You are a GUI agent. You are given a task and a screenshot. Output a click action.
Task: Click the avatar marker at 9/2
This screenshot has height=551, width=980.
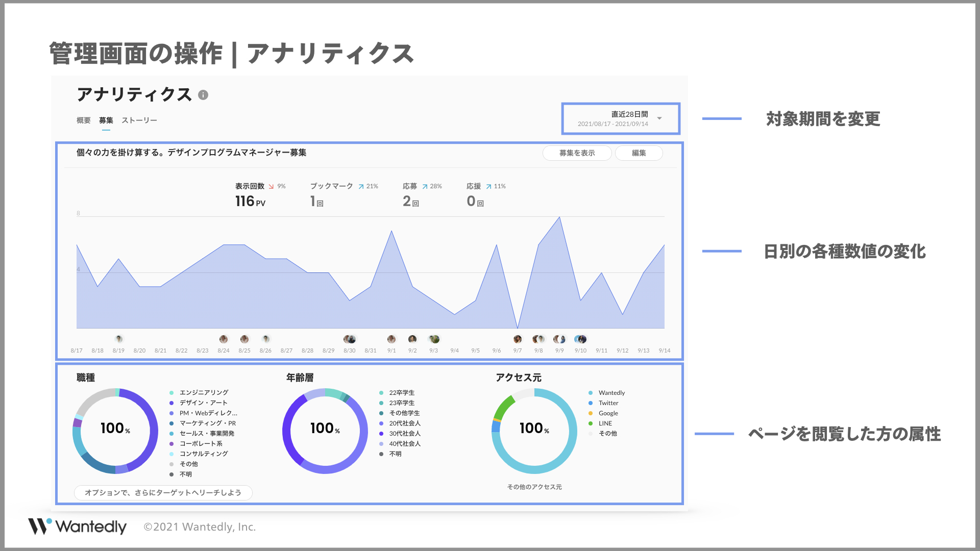[412, 339]
